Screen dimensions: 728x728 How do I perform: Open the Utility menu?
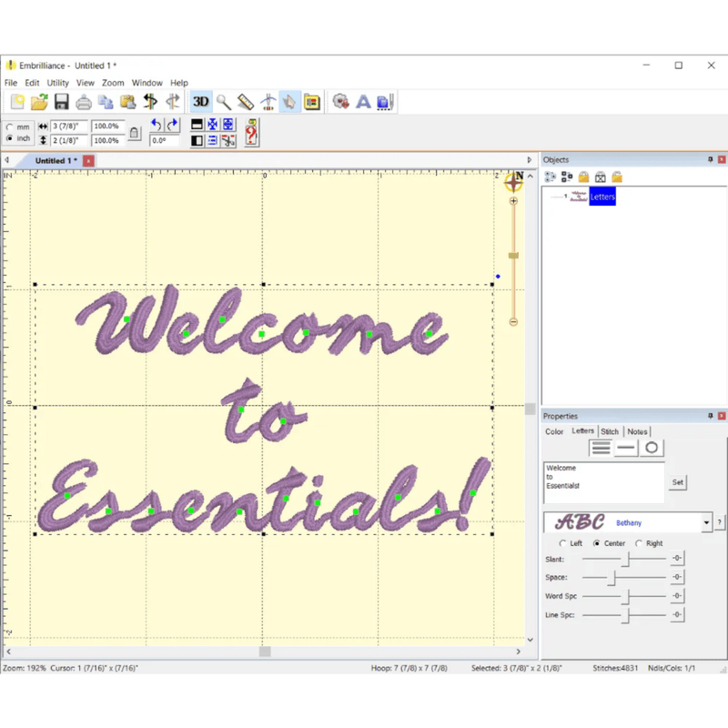57,83
